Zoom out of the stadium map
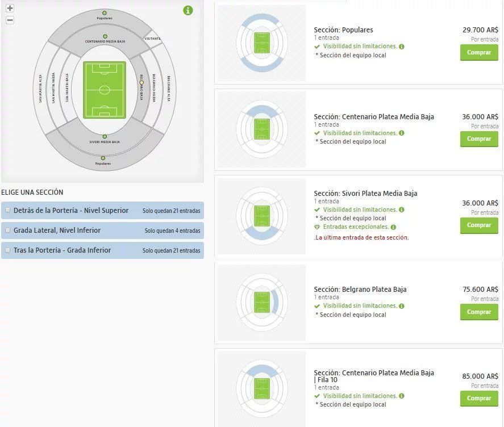 (x=10, y=20)
